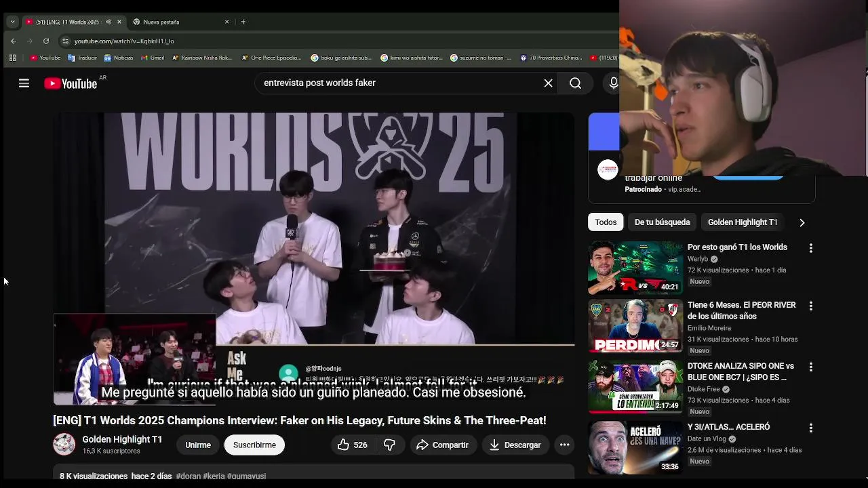Select the 'De tu búsqueda' chip
Screen dimensions: 868x488
click(662, 222)
